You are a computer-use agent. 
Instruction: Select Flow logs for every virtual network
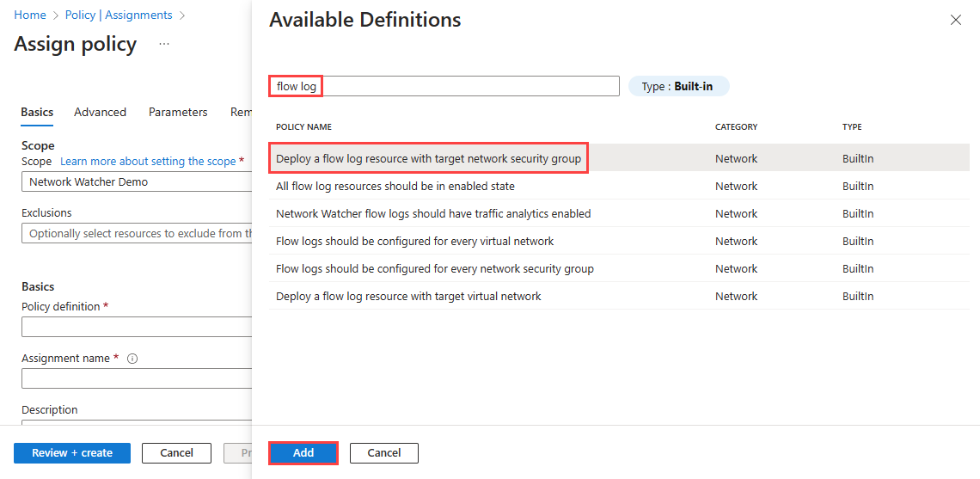click(414, 241)
